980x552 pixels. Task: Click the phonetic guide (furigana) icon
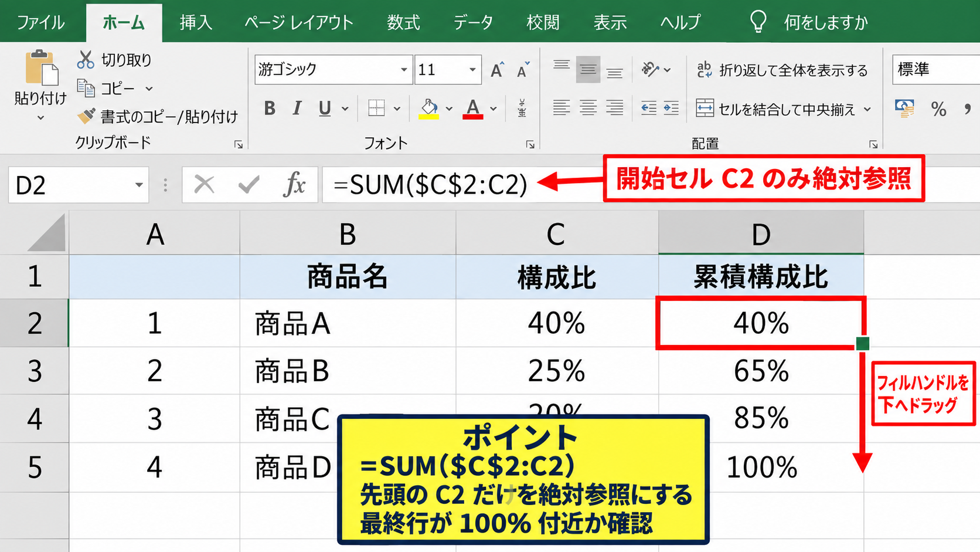click(x=522, y=108)
